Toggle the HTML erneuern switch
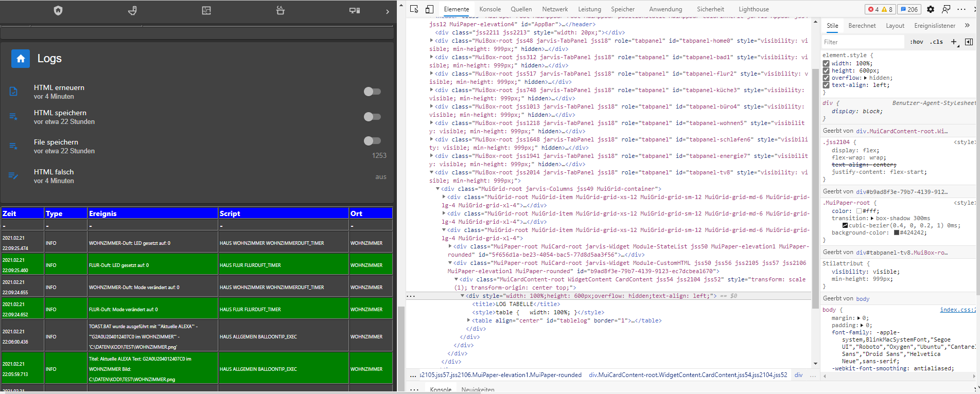The height and width of the screenshot is (394, 980). 372,92
